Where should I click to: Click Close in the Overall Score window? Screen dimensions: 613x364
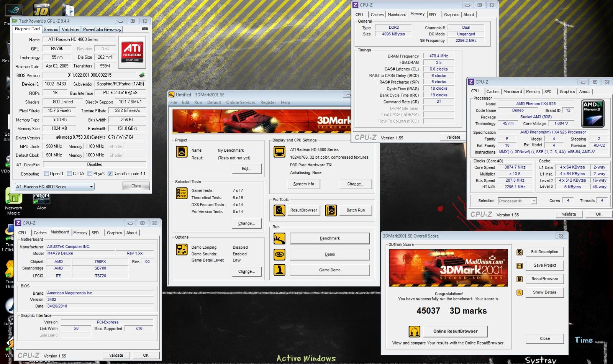(544, 339)
